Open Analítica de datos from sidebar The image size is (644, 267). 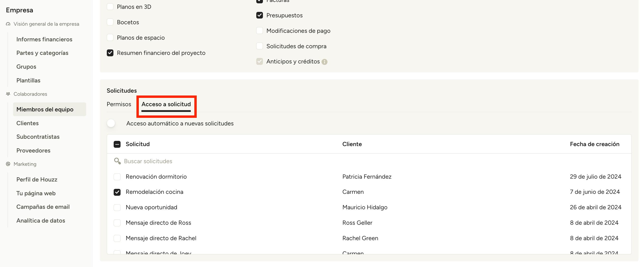[x=41, y=220]
